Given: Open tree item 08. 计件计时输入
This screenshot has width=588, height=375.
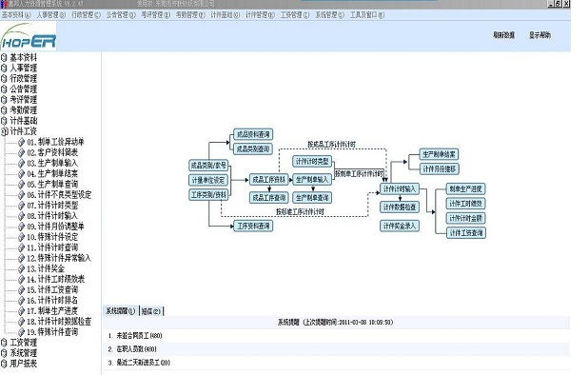Looking at the screenshot, I should click(x=52, y=216).
